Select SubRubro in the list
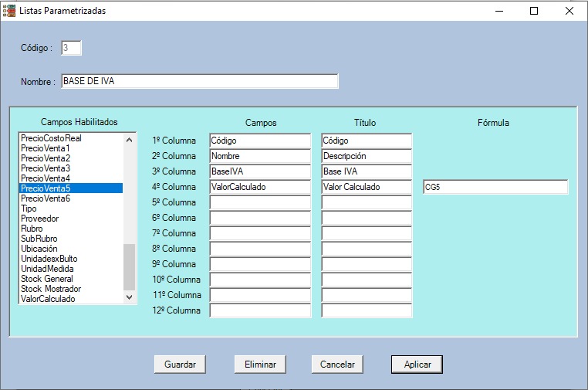Image resolution: width=588 pixels, height=390 pixels. click(x=39, y=239)
